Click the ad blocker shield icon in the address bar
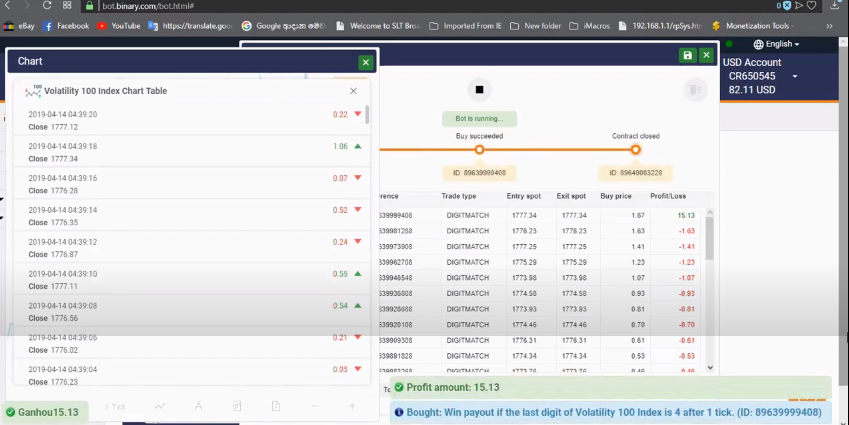 (787, 5)
